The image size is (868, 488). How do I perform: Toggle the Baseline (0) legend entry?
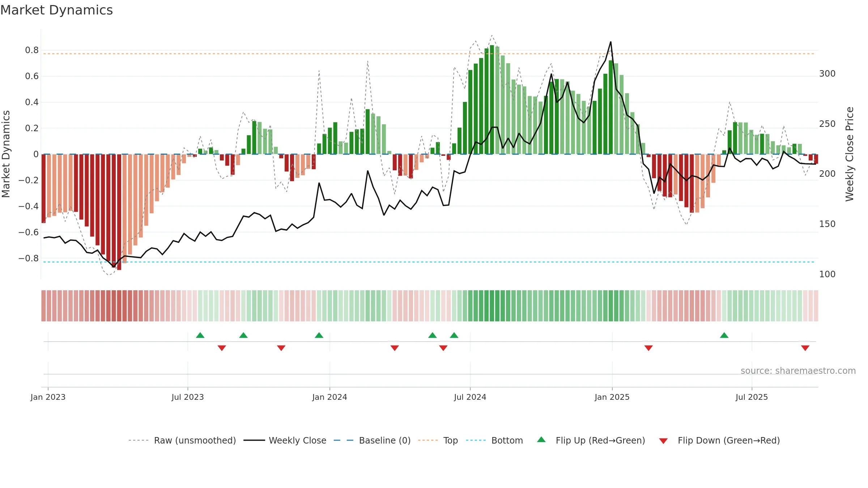point(372,440)
